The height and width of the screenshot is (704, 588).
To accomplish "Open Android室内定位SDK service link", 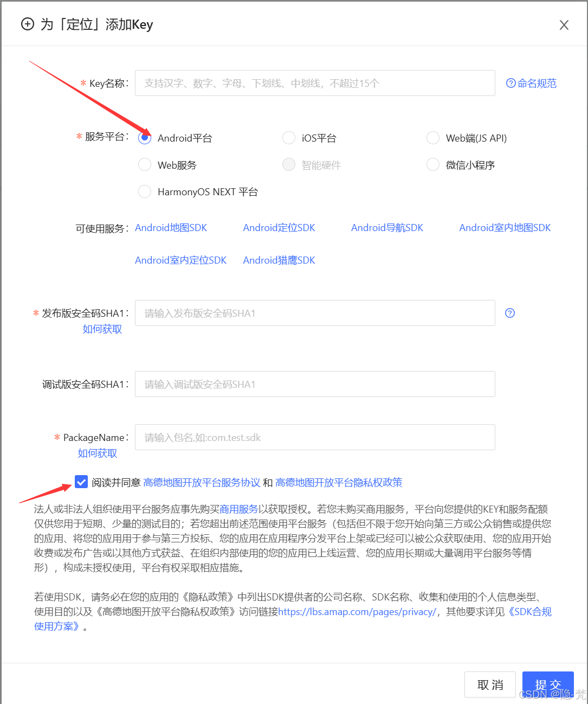I will (x=181, y=260).
